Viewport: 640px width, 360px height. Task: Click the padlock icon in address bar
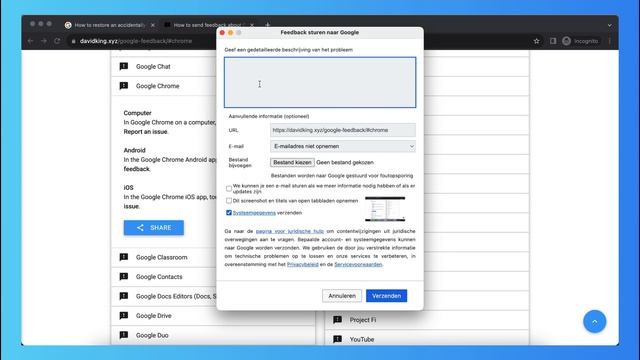pos(73,41)
